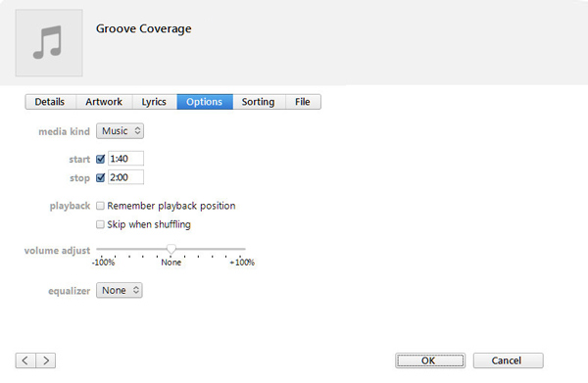Open the Lyrics tab
Viewport: 588px width, 383px height.
[x=155, y=102]
